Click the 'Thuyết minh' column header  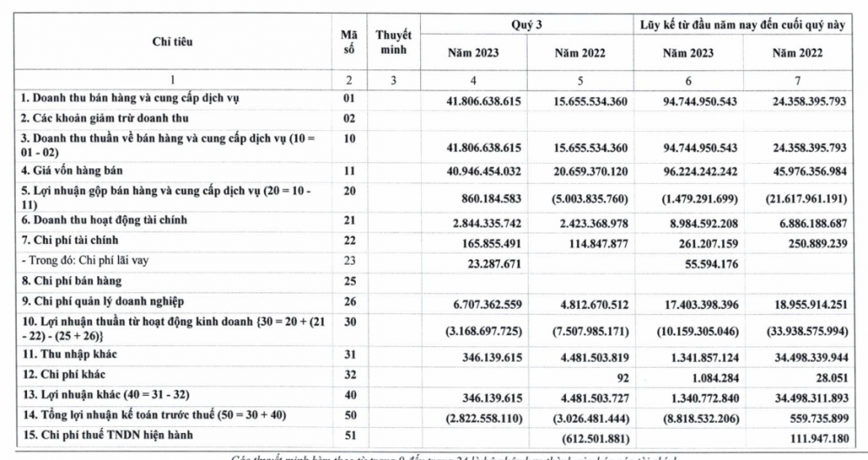click(x=393, y=41)
